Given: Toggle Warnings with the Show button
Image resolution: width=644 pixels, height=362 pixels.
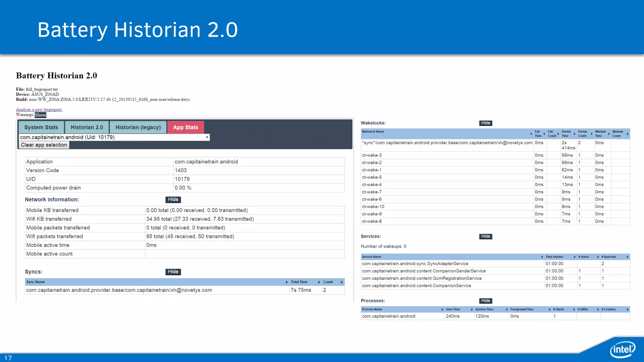Looking at the screenshot, I should tap(40, 115).
